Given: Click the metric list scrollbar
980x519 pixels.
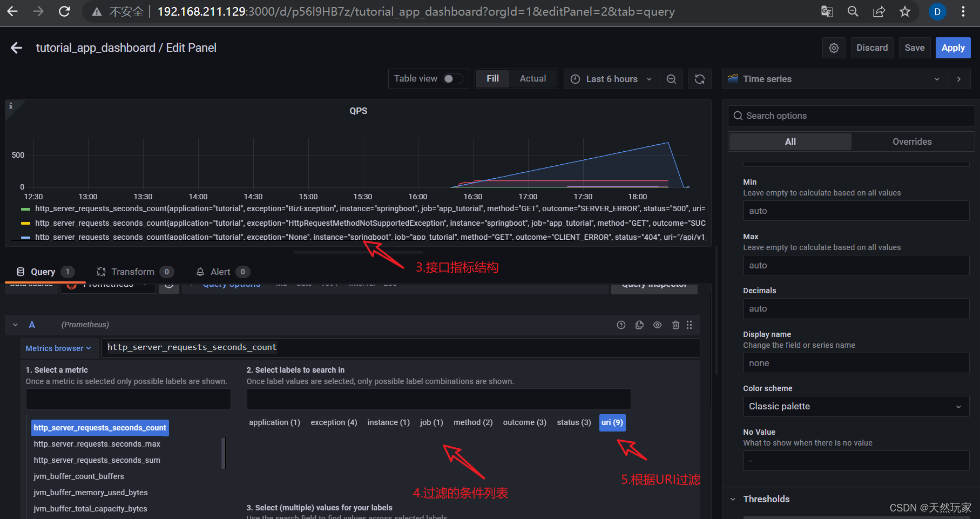Looking at the screenshot, I should [x=223, y=453].
